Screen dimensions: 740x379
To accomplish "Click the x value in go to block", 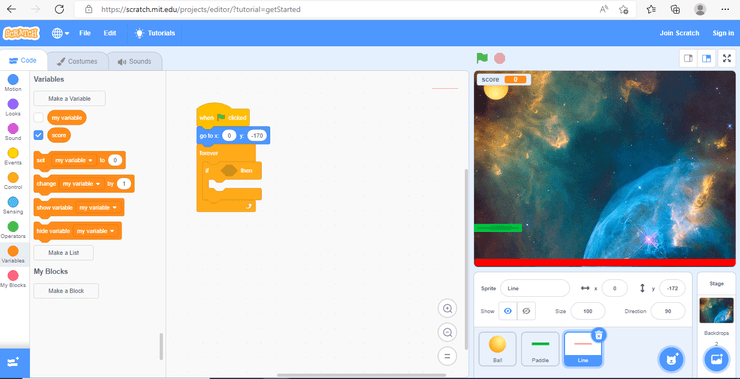I will 229,136.
